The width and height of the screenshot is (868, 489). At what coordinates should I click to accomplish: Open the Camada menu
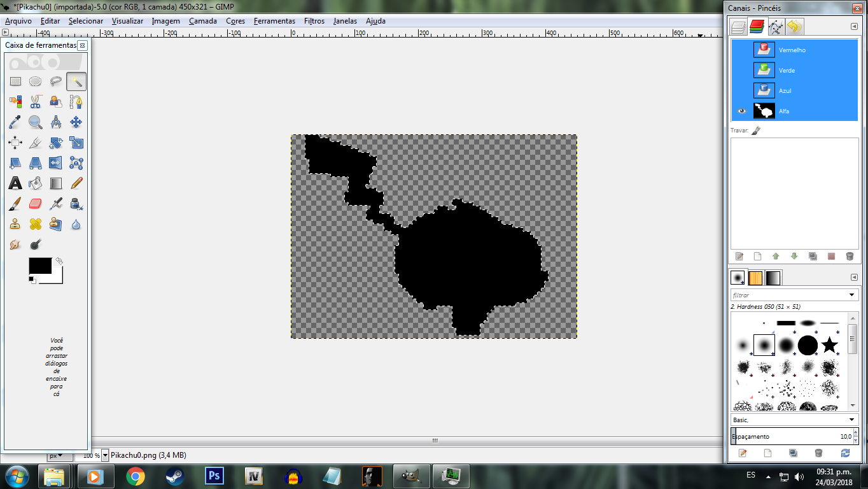click(203, 21)
